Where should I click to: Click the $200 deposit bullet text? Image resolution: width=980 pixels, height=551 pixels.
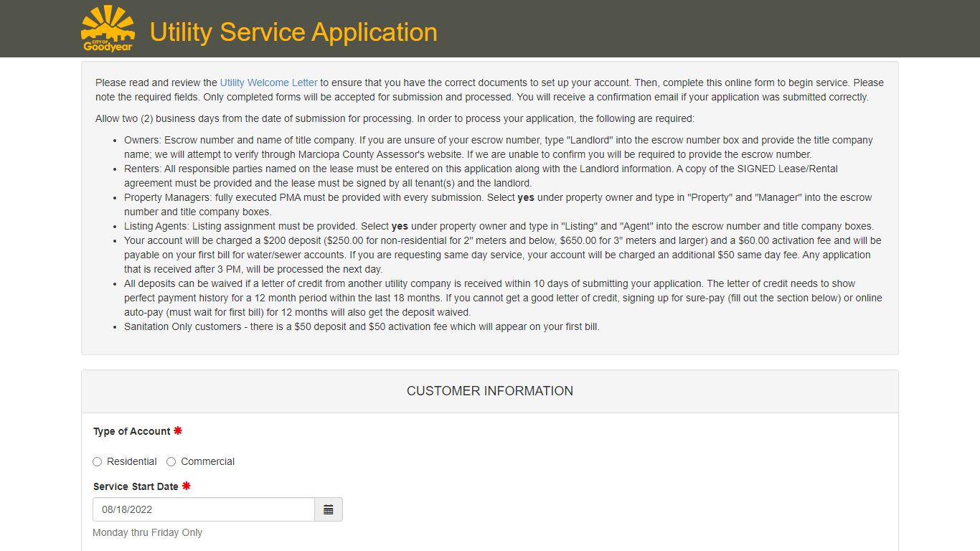pyautogui.click(x=502, y=255)
